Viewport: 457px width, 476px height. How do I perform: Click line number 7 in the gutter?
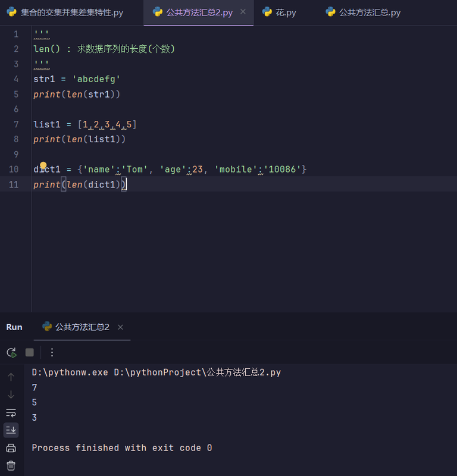coord(16,124)
